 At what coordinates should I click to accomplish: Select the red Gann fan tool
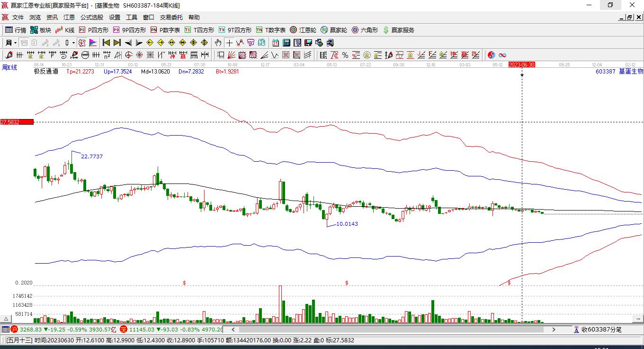pos(232,55)
